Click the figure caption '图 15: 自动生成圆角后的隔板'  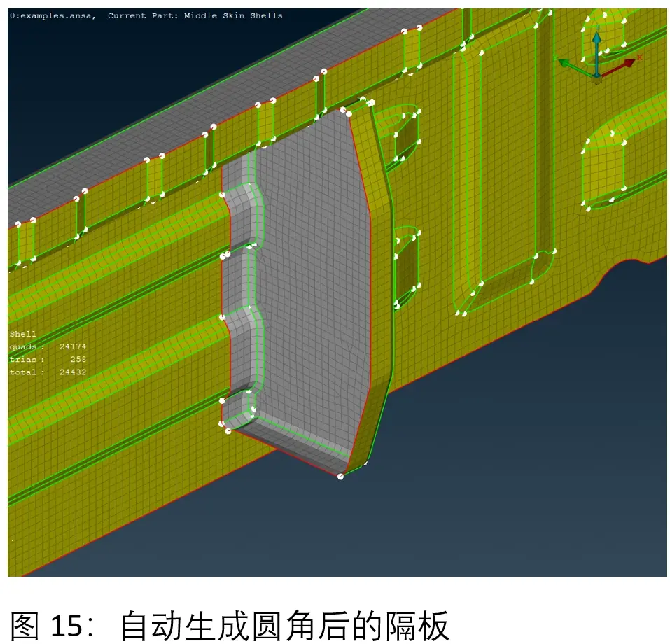[230, 626]
